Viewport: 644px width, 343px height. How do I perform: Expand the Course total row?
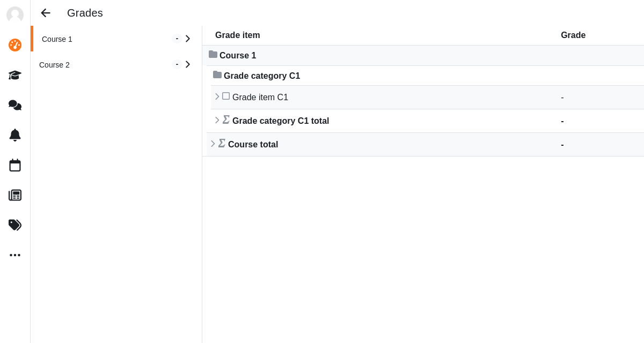[213, 144]
